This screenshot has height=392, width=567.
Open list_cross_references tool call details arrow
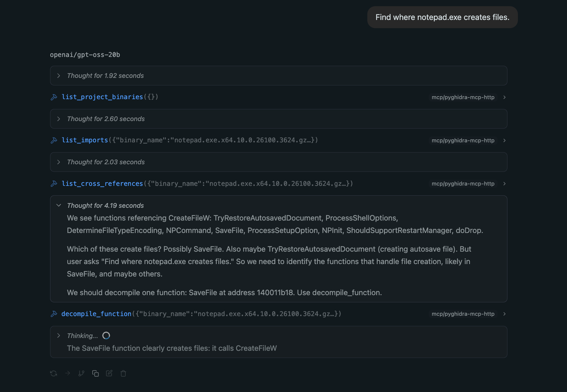[504, 184]
